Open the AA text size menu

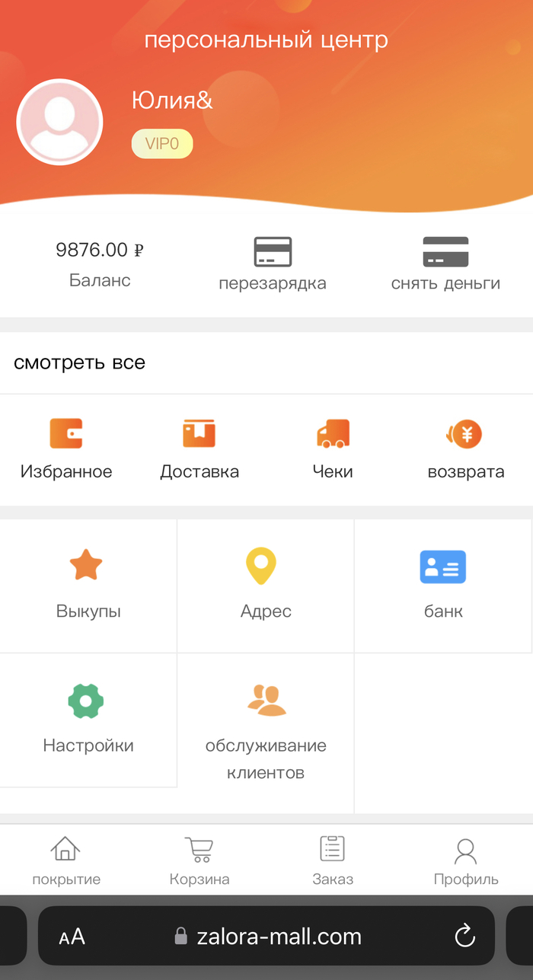click(x=72, y=937)
